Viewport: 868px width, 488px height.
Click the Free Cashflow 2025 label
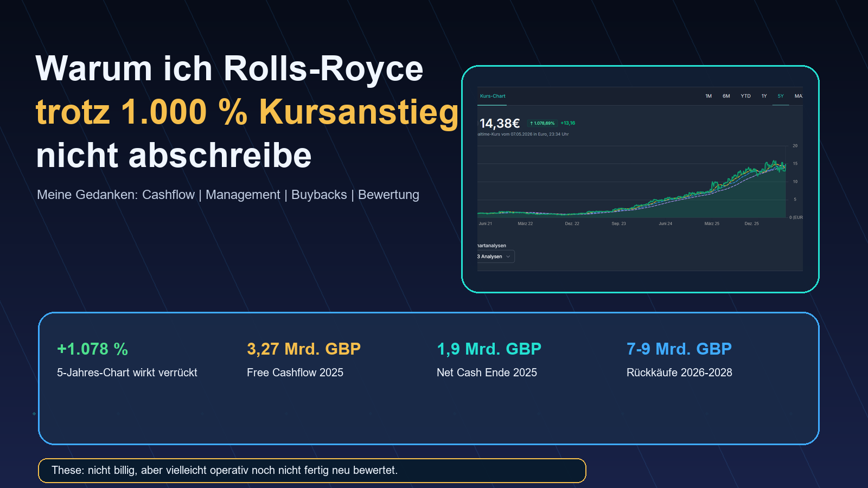pos(295,373)
